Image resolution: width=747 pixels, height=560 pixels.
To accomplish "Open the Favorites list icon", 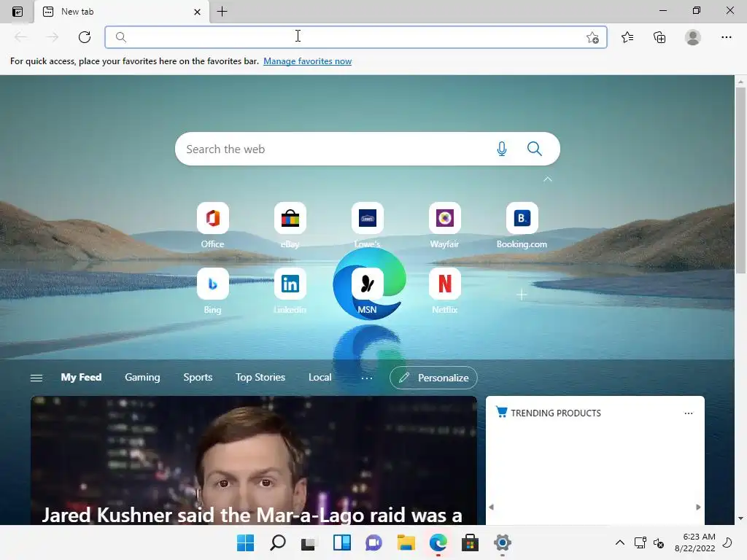I will (627, 37).
